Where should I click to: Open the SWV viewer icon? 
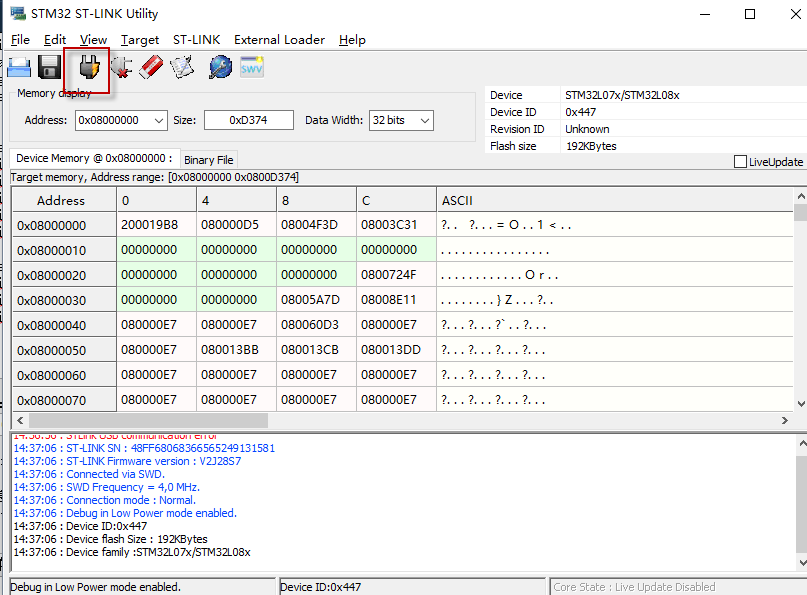click(252, 67)
